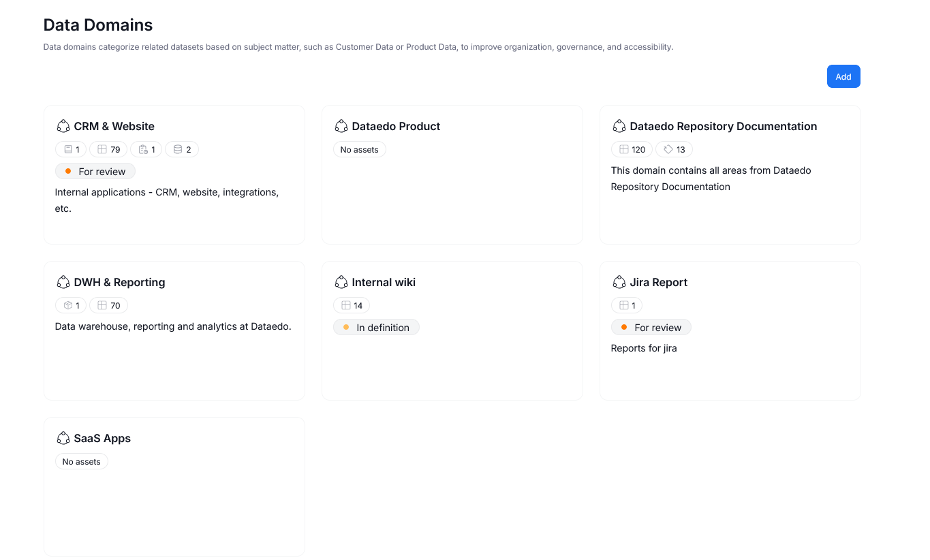The height and width of the screenshot is (560, 930).
Task: Click the database icon badge showing 2
Action: (182, 149)
